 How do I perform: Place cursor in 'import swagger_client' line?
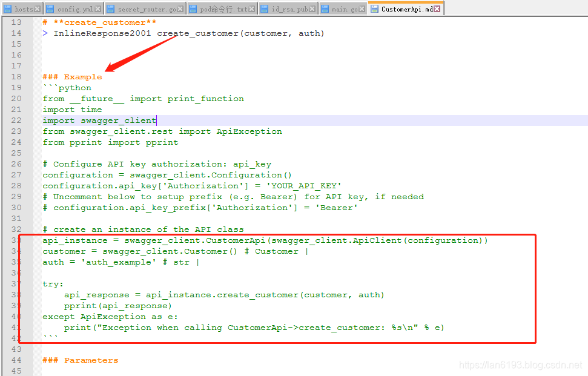pyautogui.click(x=99, y=120)
